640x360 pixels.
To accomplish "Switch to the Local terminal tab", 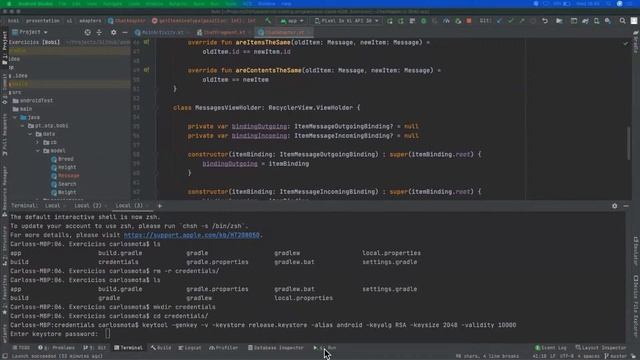I will (52, 206).
